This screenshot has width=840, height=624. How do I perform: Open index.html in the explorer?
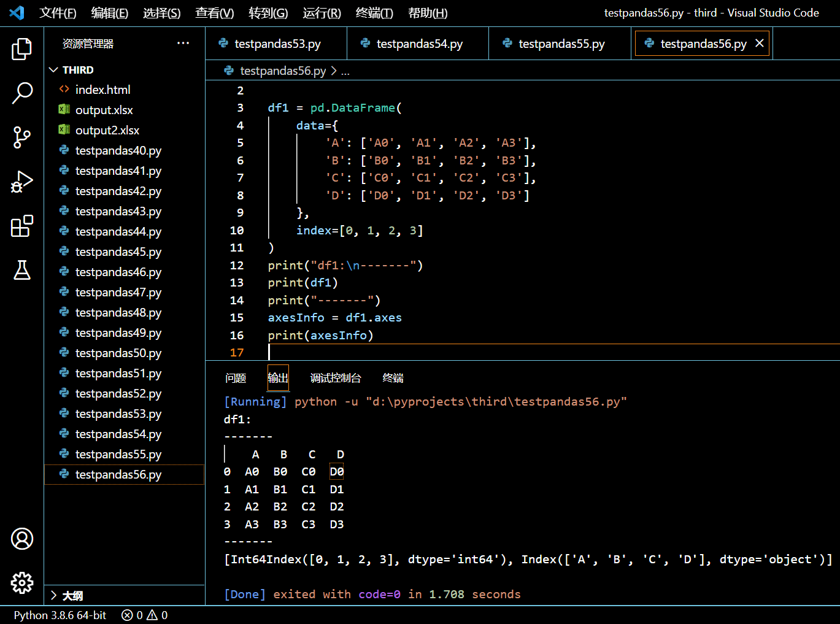pos(125,90)
